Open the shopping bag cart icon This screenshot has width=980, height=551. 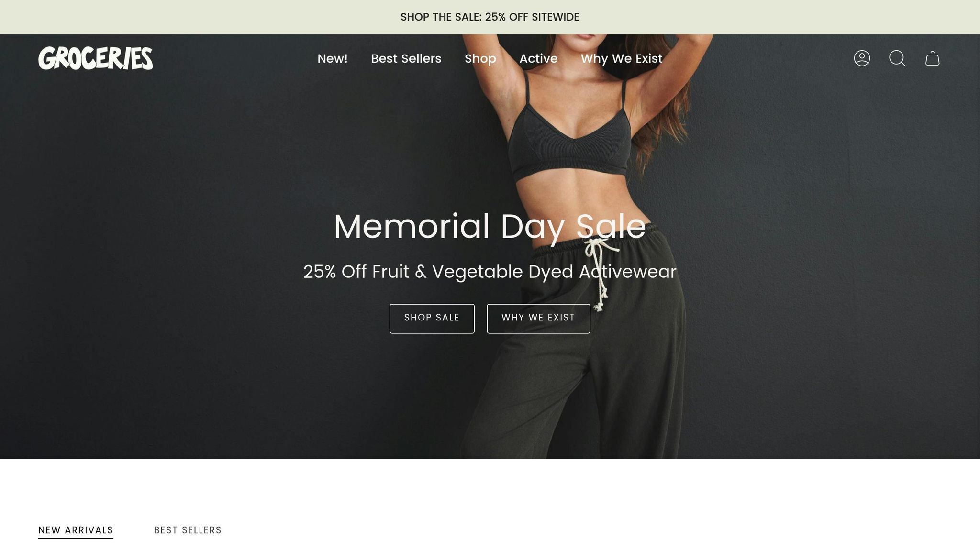pos(932,58)
